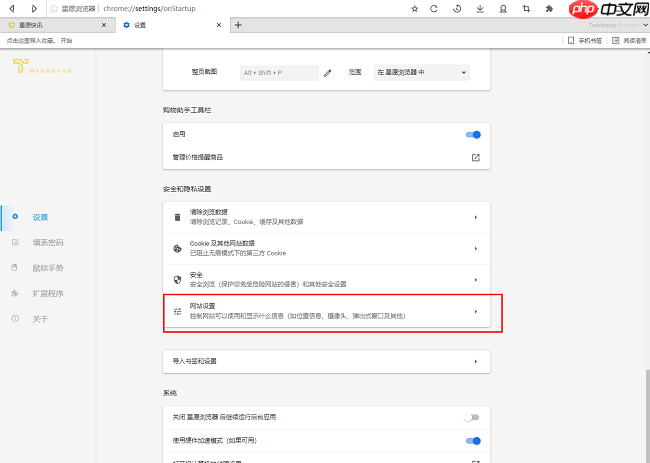Open the user account icon in toolbar
This screenshot has width=650, height=463.
click(503, 8)
